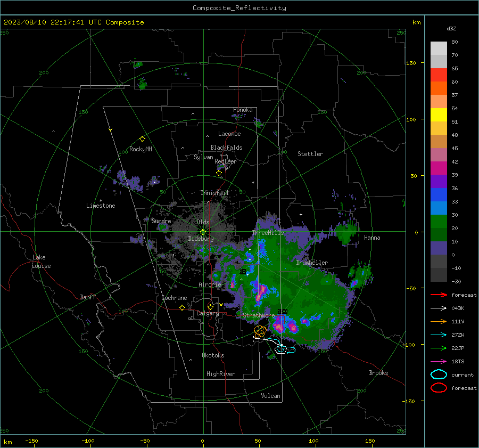Image resolution: width=479 pixels, height=448 pixels.
Task: Click the yellow diamond marker near Cochrane
Action: 182,308
